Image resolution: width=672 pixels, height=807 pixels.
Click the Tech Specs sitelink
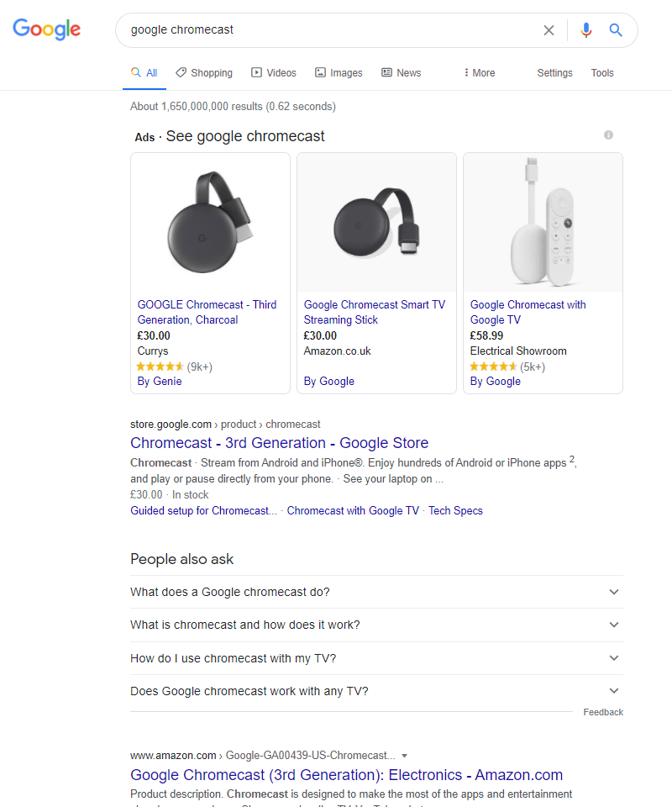[x=455, y=510]
